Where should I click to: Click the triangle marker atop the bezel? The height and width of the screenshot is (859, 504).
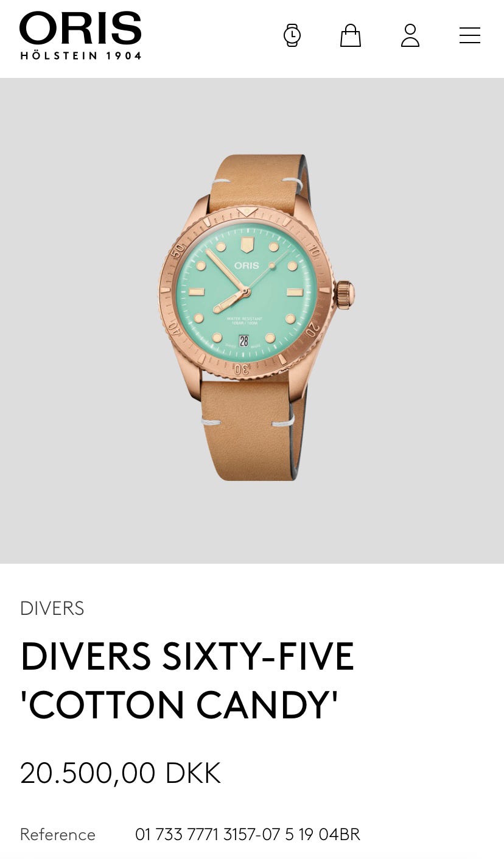[x=247, y=212]
